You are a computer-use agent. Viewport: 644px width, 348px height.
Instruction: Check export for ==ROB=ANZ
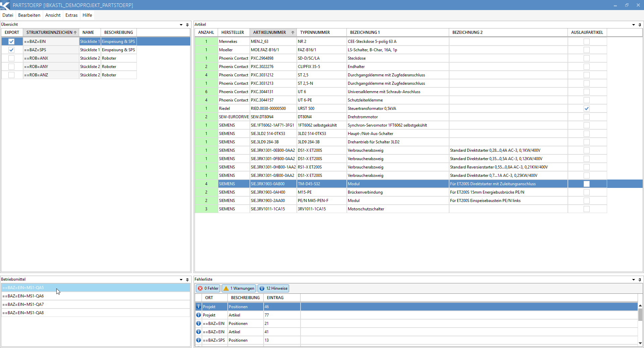(11, 75)
